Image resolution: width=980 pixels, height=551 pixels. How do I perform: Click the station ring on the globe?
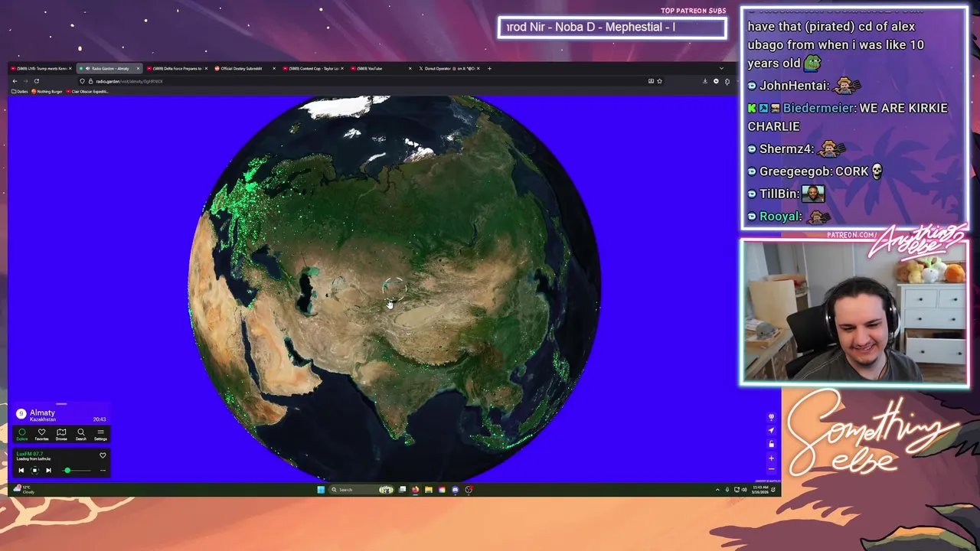[394, 289]
